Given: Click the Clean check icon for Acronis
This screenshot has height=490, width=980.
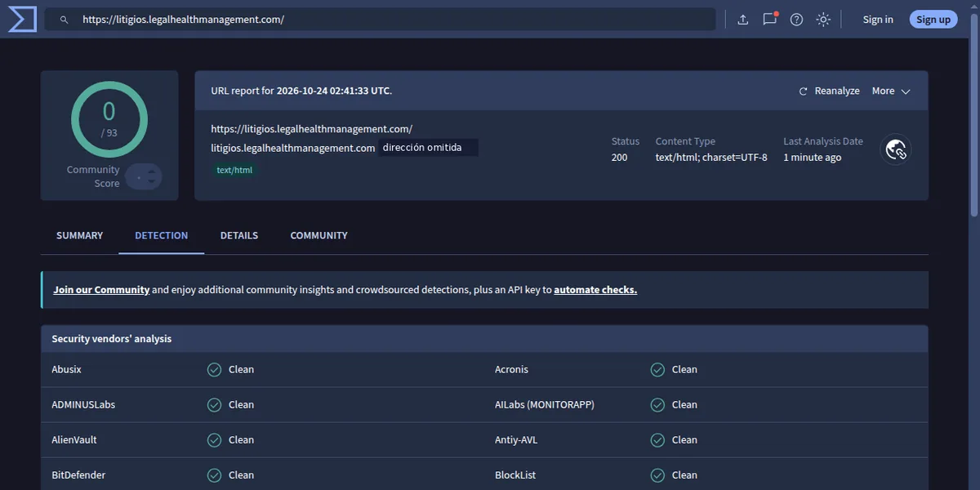Looking at the screenshot, I should [x=657, y=370].
